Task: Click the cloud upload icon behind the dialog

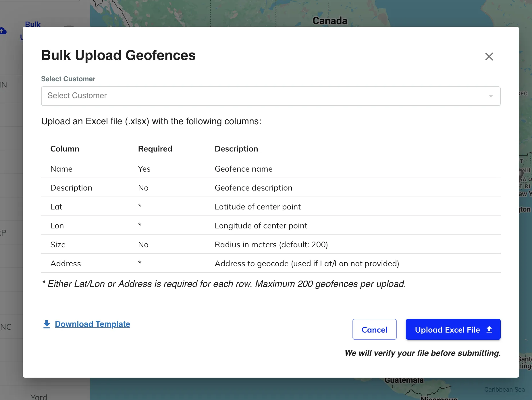Action: (x=3, y=31)
